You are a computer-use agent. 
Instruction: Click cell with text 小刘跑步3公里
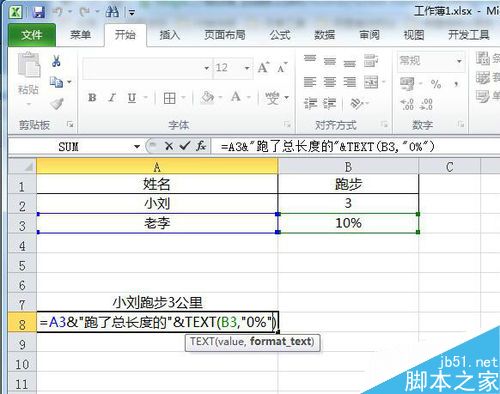point(157,303)
